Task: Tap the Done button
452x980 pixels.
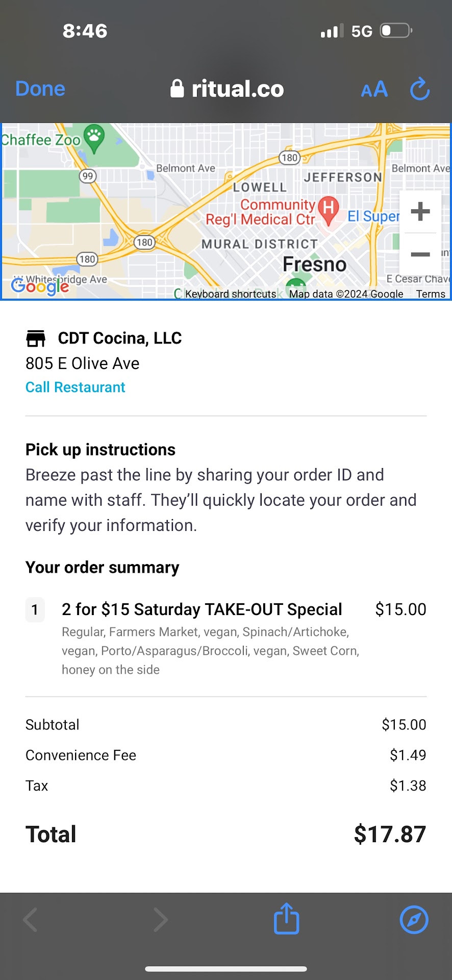Action: [40, 89]
